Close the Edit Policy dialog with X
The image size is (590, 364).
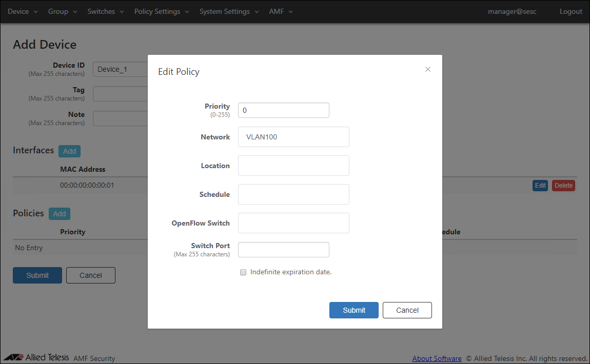[x=428, y=69]
